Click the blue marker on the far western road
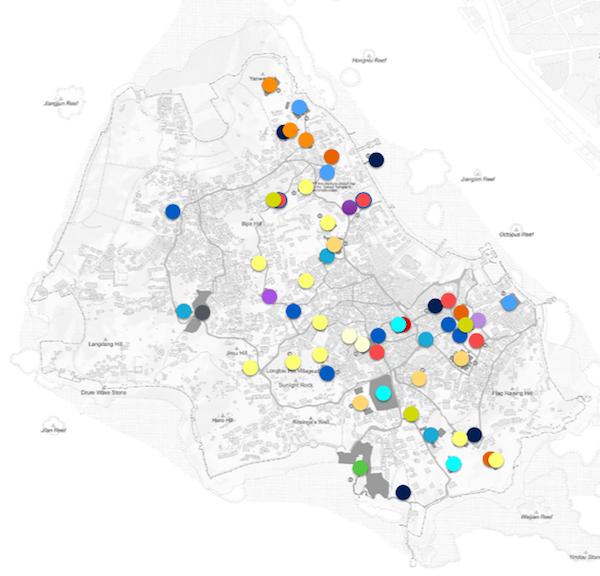The image size is (600, 576). pyautogui.click(x=173, y=211)
